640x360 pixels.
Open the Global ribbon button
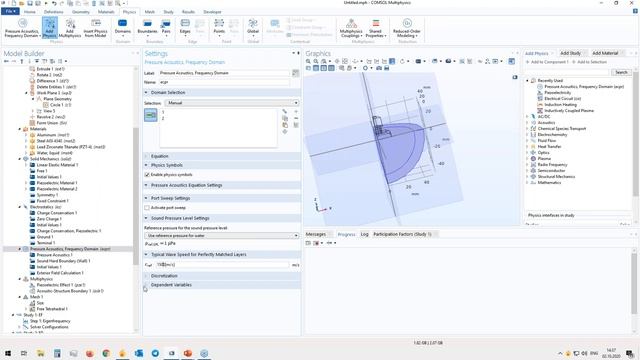click(253, 27)
